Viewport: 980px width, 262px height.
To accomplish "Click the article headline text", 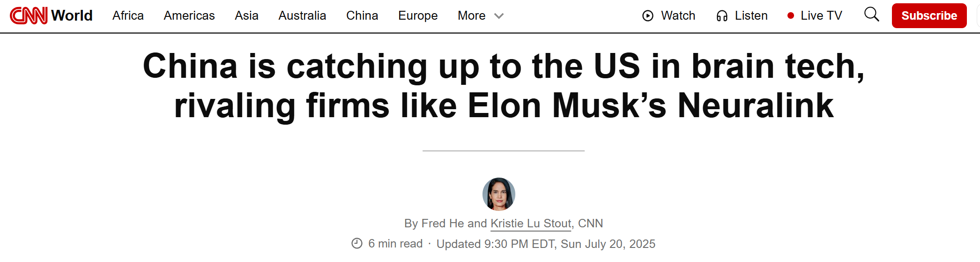I will tap(504, 86).
